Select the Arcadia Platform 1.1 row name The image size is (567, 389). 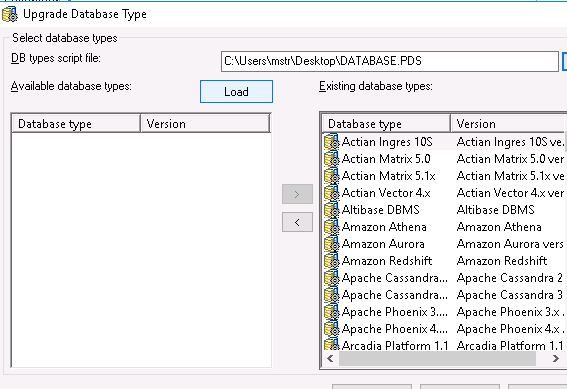pos(395,345)
